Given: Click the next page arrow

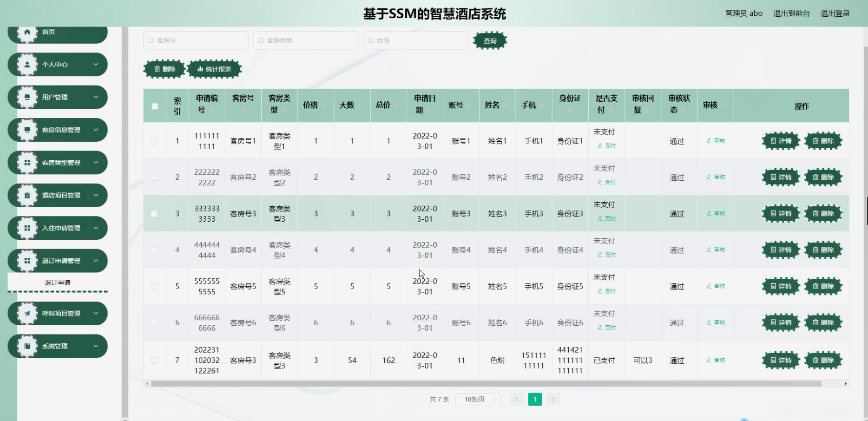Looking at the screenshot, I should pyautogui.click(x=553, y=399).
